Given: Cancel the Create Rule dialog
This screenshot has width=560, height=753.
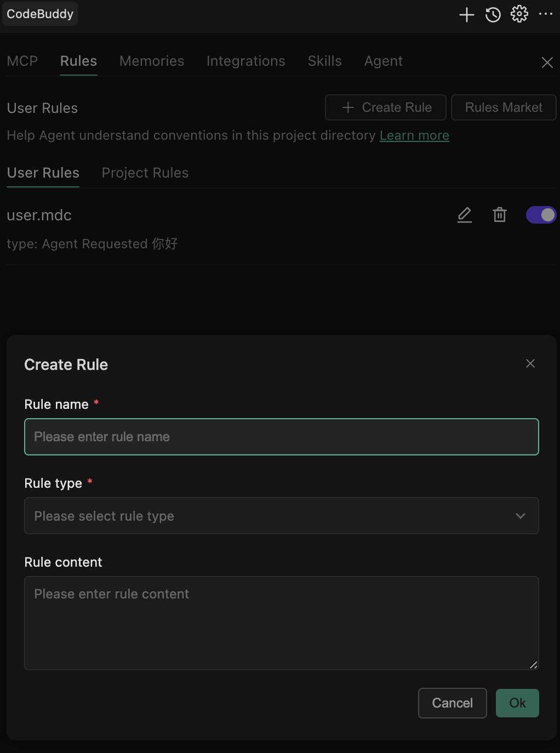Looking at the screenshot, I should (x=452, y=703).
